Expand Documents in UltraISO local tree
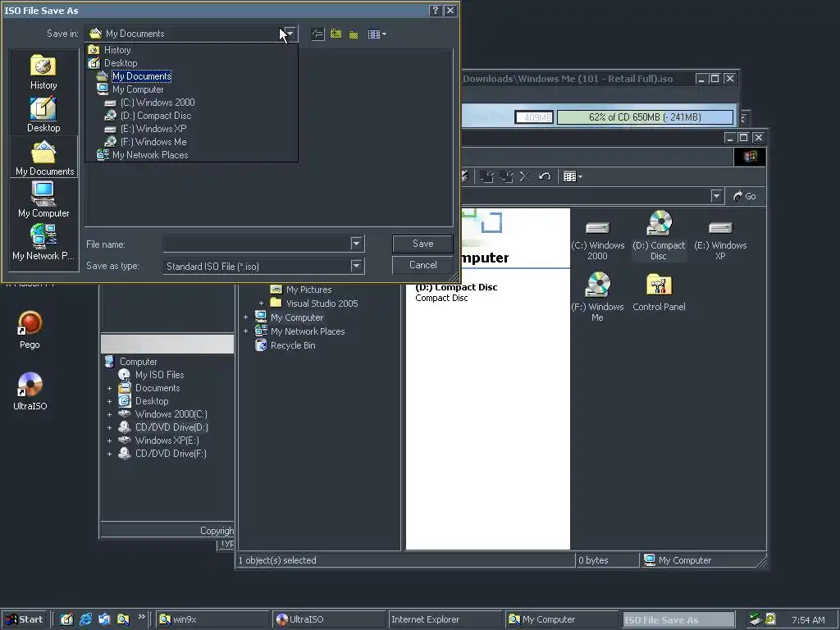The height and width of the screenshot is (630, 840). (109, 388)
